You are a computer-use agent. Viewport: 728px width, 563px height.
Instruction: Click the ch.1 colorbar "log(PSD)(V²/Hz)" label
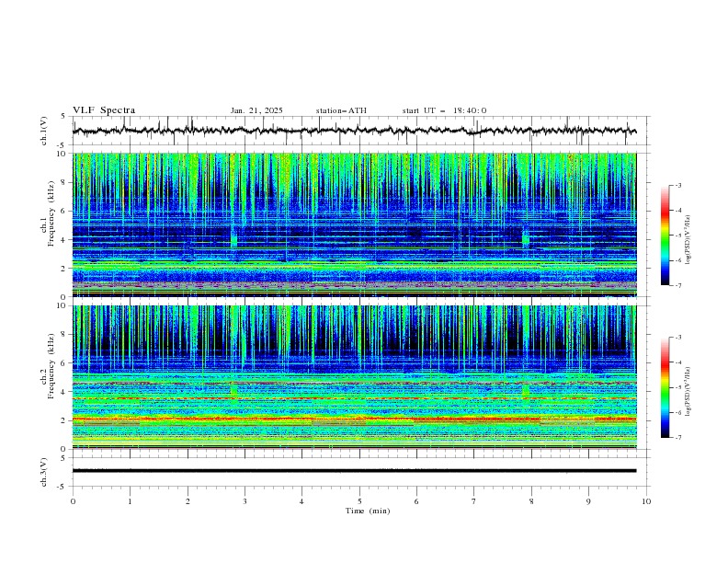point(688,240)
